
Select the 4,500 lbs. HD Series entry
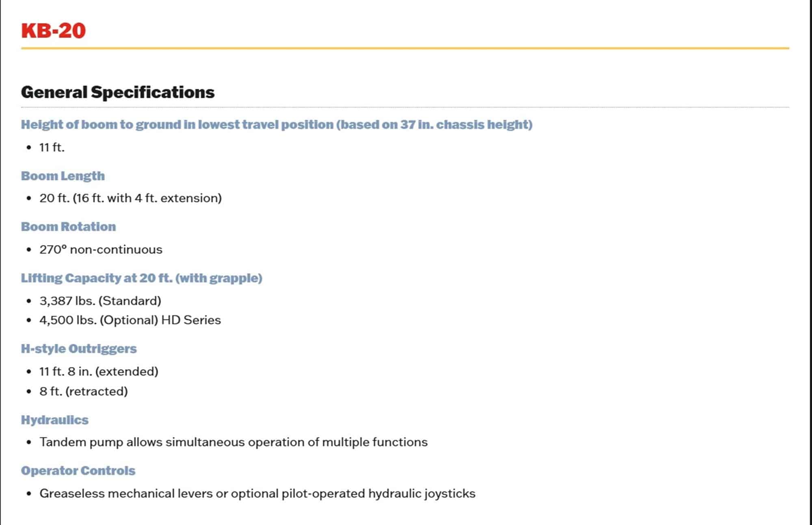[x=130, y=320]
